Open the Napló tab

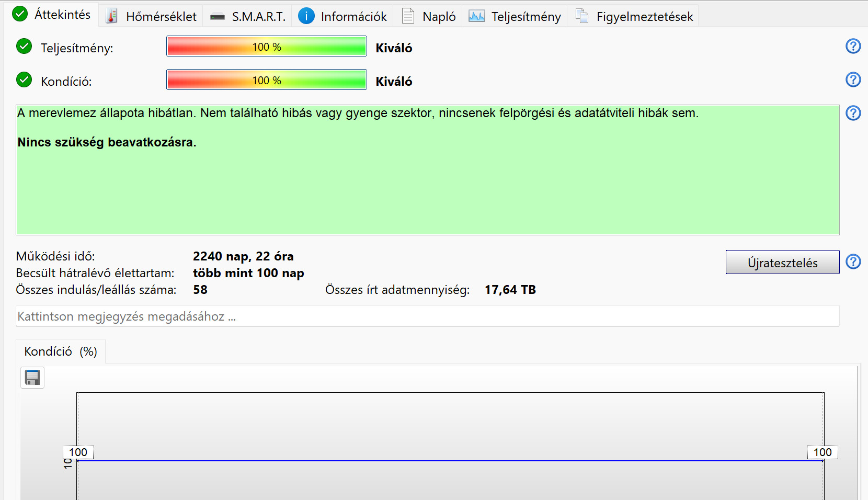[x=428, y=16]
